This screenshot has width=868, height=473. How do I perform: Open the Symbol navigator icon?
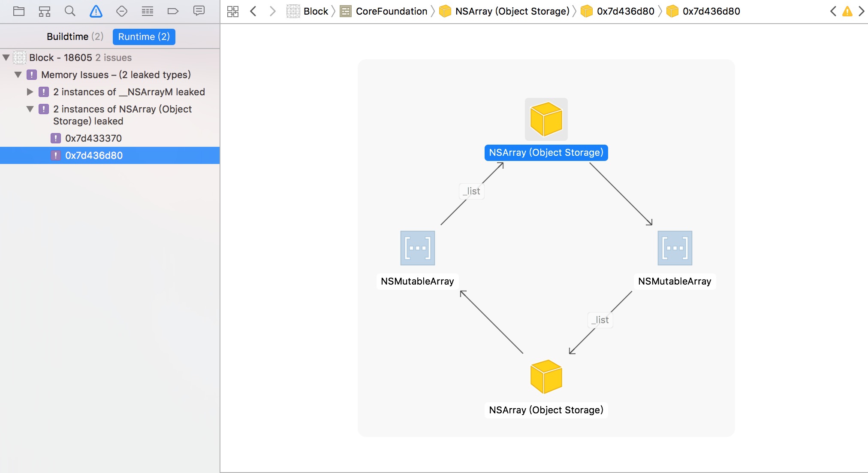tap(45, 11)
